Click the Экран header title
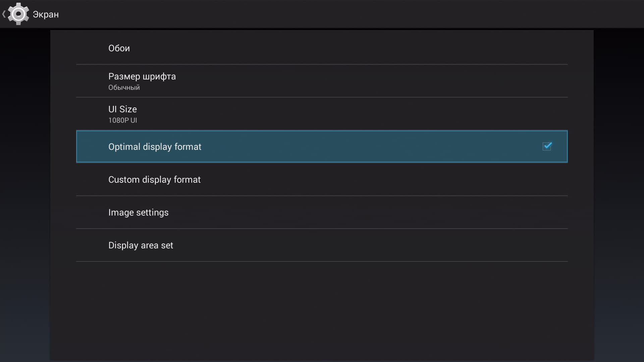The image size is (644, 362). 46,14
